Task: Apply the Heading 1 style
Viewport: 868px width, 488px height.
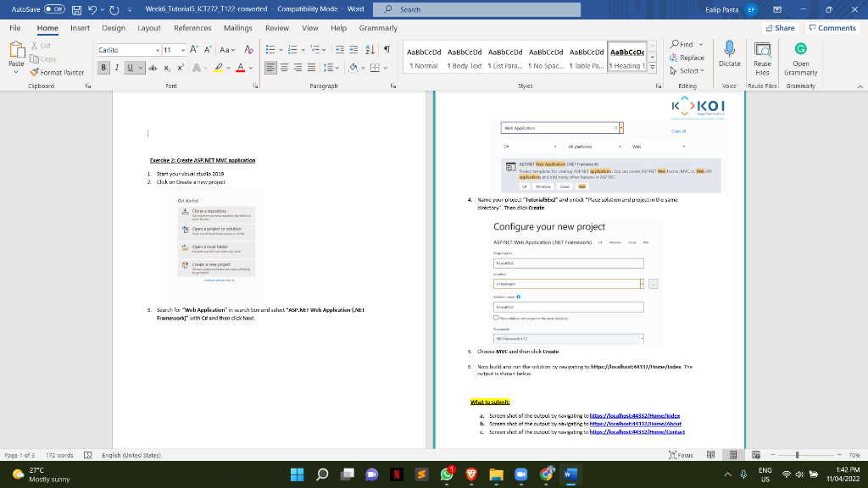Action: 627,58
